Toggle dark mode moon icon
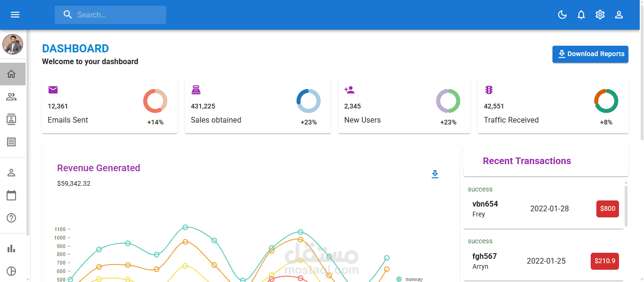 click(x=562, y=15)
